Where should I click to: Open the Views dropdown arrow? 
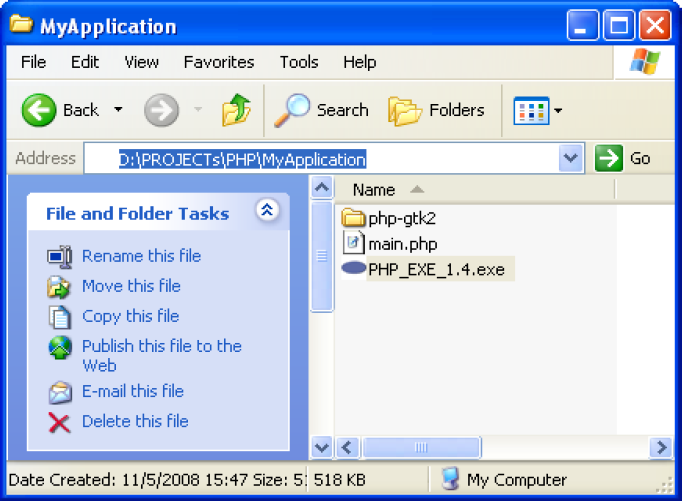point(558,110)
